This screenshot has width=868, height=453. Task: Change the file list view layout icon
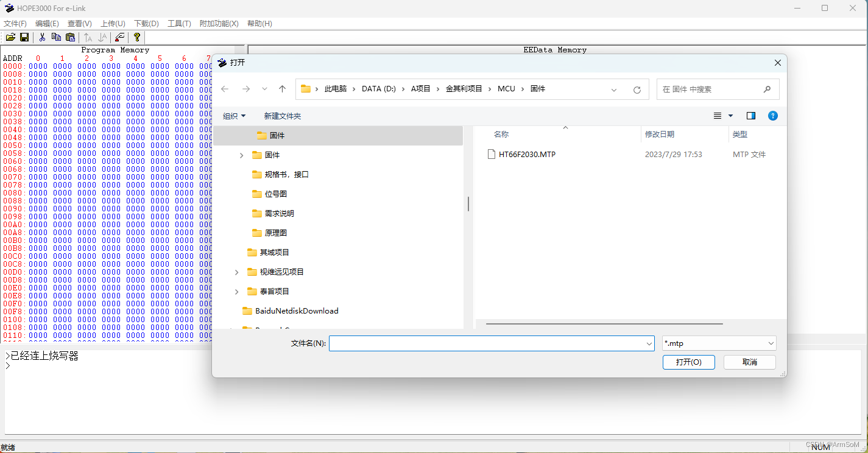(x=718, y=116)
